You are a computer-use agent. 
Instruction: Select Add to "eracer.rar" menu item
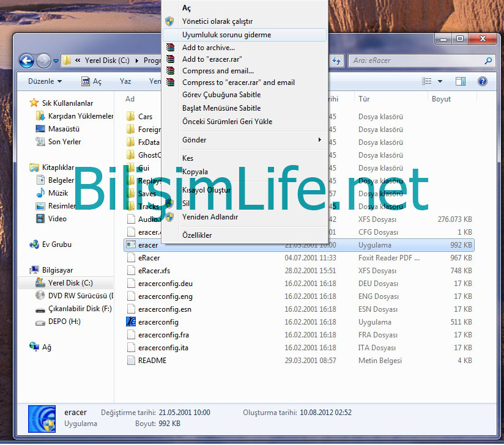point(245,59)
